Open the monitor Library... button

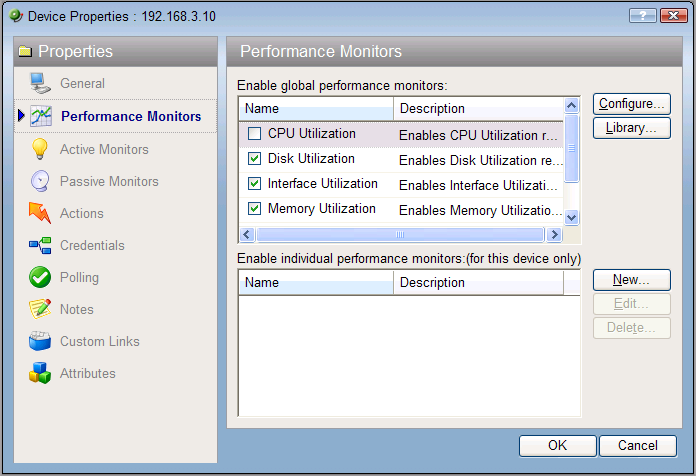(x=631, y=128)
